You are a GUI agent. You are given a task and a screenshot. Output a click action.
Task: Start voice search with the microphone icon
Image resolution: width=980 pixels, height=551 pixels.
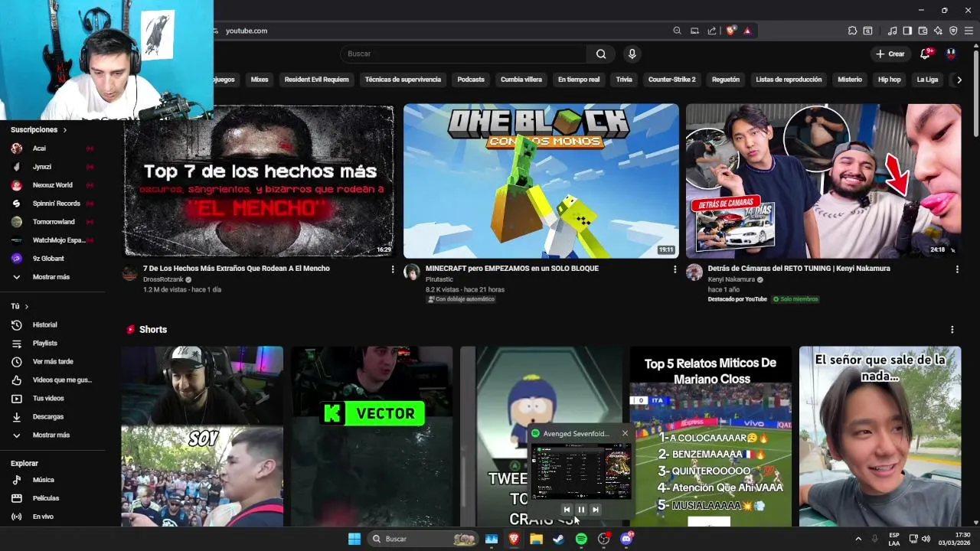(632, 54)
